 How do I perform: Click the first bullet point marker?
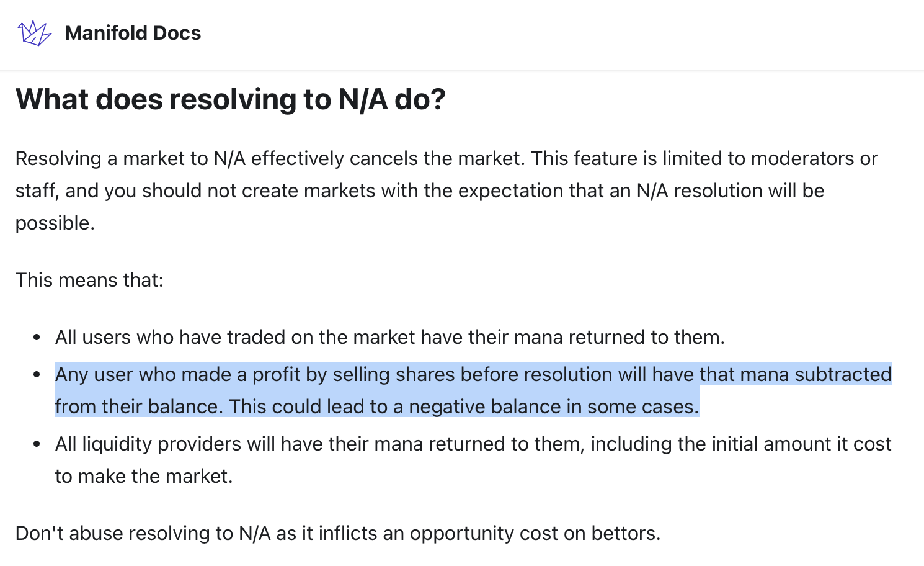[37, 338]
